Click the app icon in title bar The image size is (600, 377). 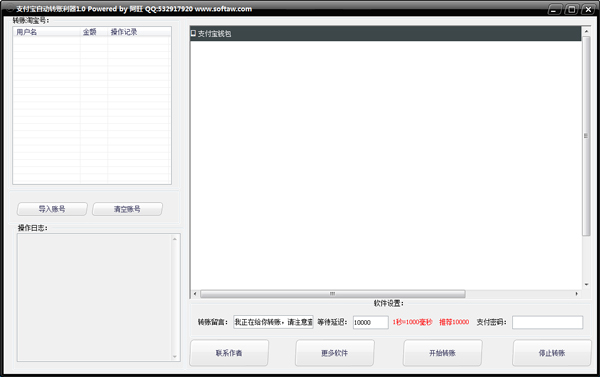point(10,9)
